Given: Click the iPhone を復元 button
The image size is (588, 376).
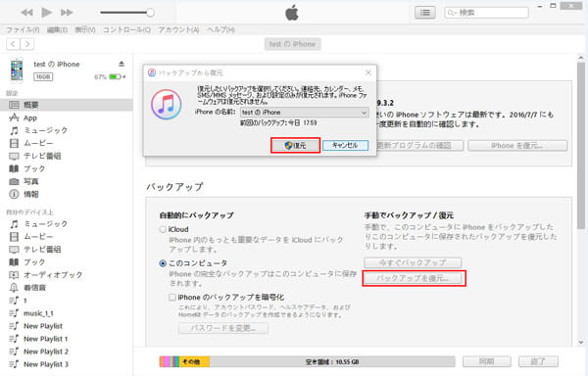Looking at the screenshot, I should (x=517, y=146).
